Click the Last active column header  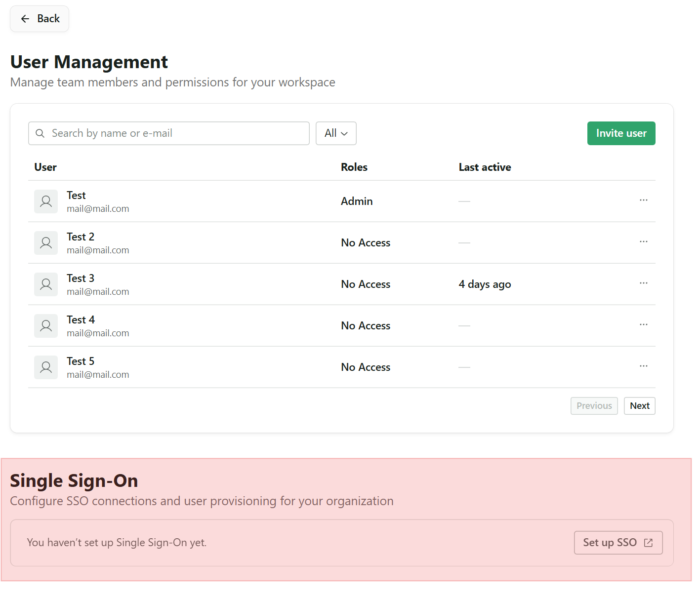pos(485,167)
